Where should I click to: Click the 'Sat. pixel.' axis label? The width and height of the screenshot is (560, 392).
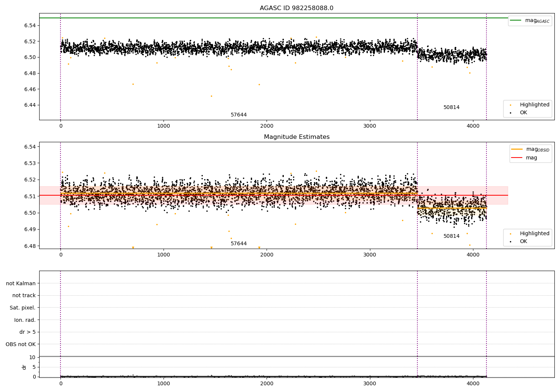pos(23,308)
